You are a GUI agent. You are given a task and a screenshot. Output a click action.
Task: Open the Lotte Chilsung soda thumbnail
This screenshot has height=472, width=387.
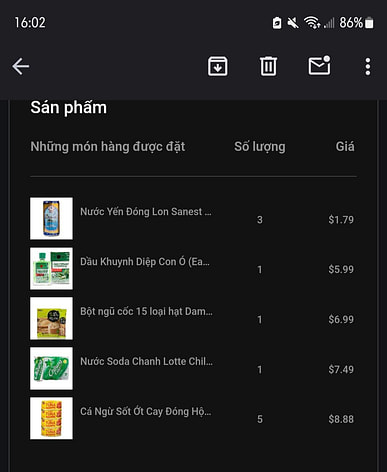[51, 368]
